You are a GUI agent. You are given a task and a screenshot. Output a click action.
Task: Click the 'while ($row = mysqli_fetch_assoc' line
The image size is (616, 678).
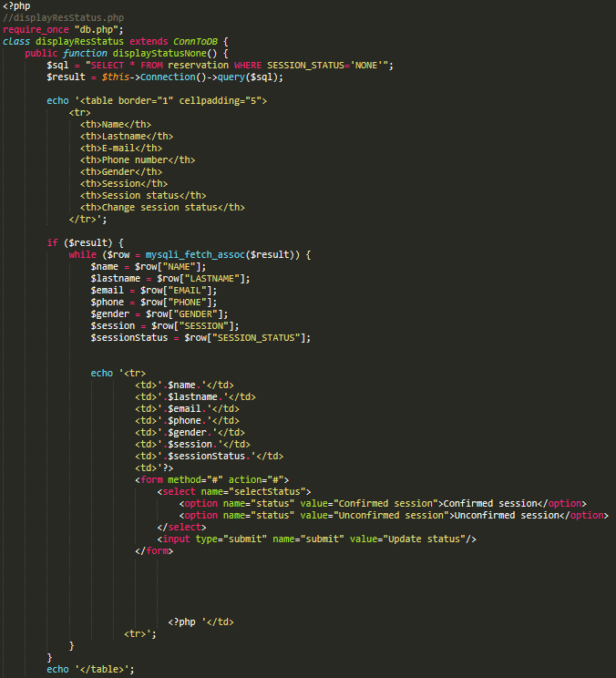point(190,254)
